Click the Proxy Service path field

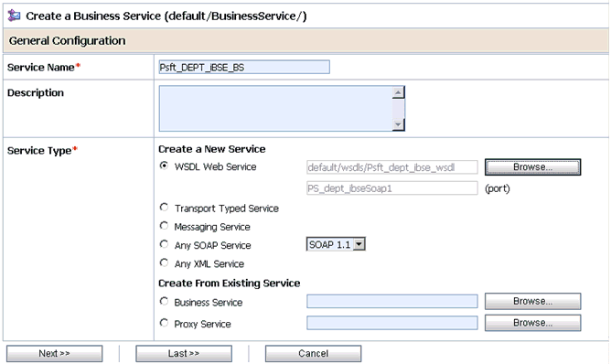point(392,323)
